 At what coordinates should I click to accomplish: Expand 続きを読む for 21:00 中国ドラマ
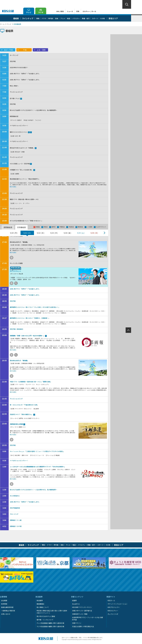click(x=13, y=392)
